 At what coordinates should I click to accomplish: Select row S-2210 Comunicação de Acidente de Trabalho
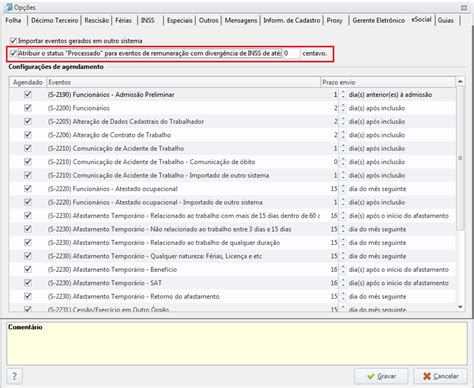tap(232, 148)
